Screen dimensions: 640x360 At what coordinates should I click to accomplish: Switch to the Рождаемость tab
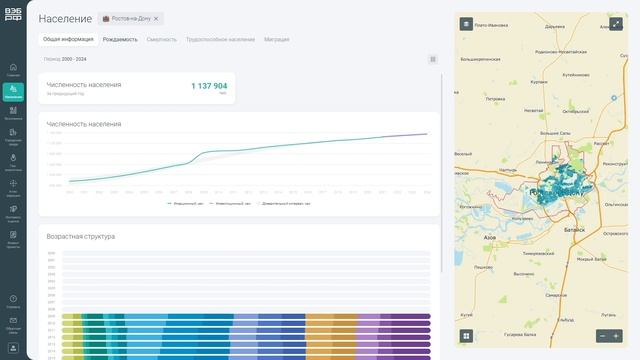pos(120,40)
